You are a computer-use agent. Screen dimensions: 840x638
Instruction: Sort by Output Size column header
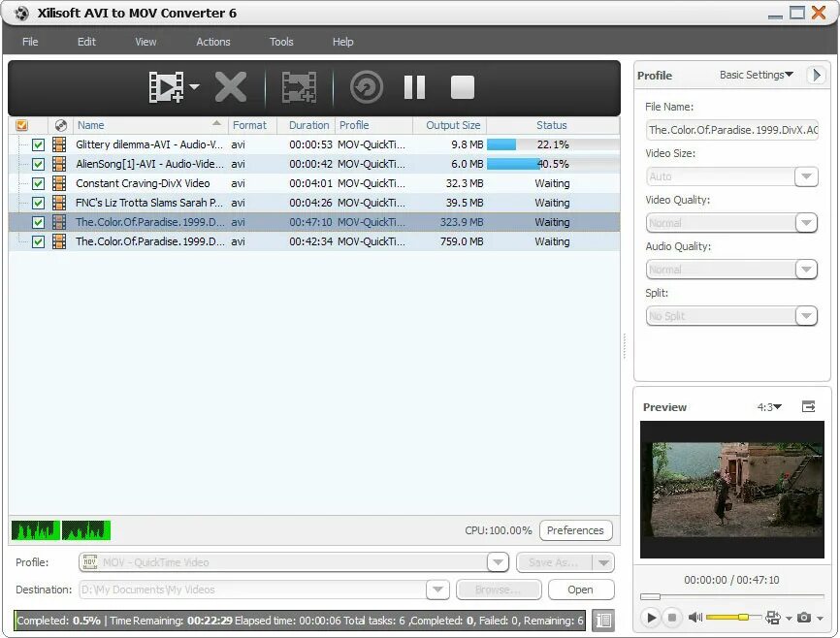[450, 125]
